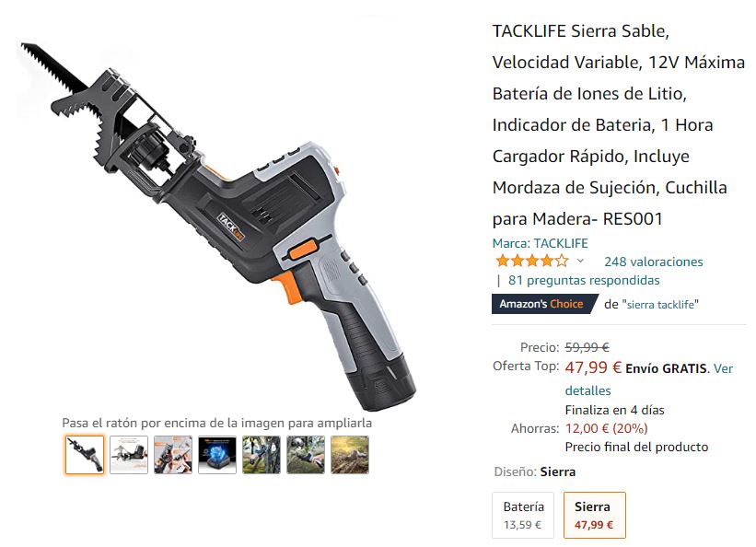Image resolution: width=756 pixels, height=547 pixels.
Task: View the last thumbnail showing cut wood
Action: coord(350,455)
